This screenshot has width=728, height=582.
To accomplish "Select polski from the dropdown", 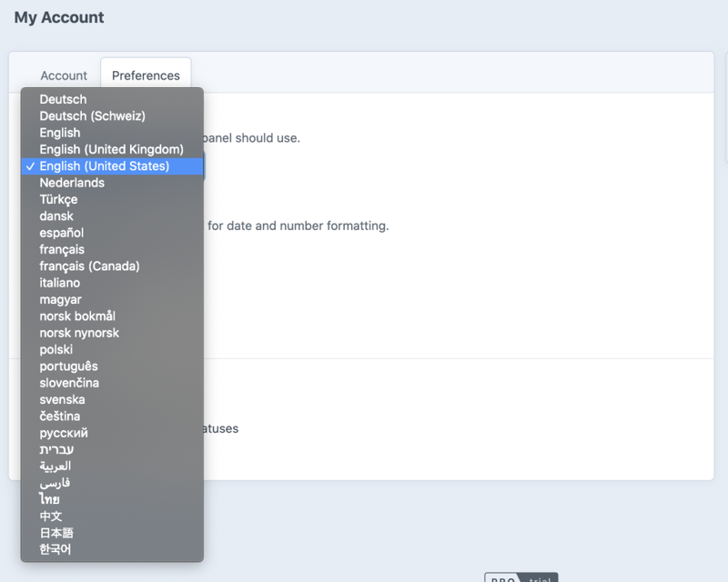I will click(x=56, y=349).
